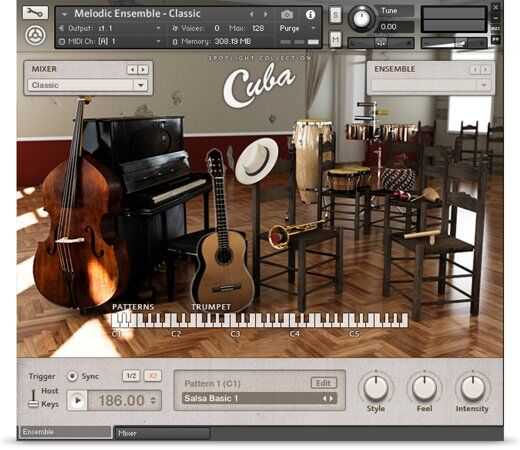Viewport: 520px width, 450px height.
Task: Open the Purge menu
Action: point(297,28)
